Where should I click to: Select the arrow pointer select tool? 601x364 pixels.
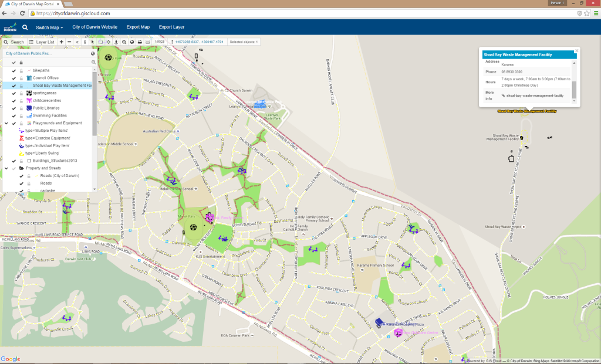92,42
